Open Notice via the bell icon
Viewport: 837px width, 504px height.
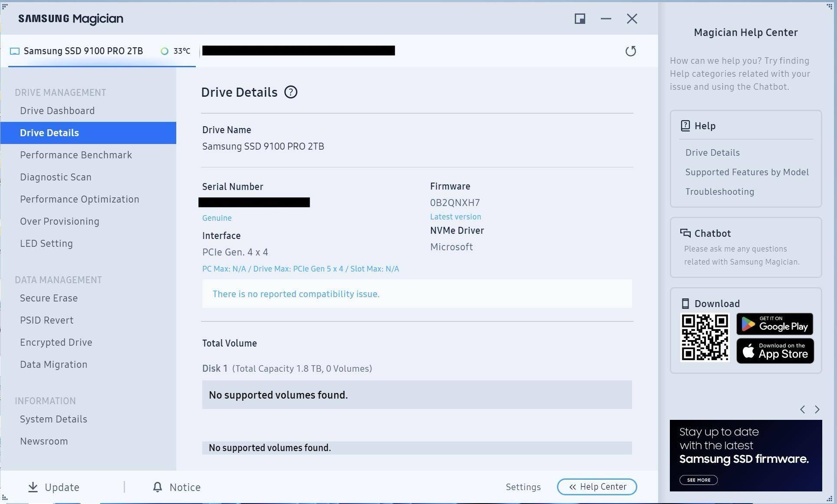(158, 487)
